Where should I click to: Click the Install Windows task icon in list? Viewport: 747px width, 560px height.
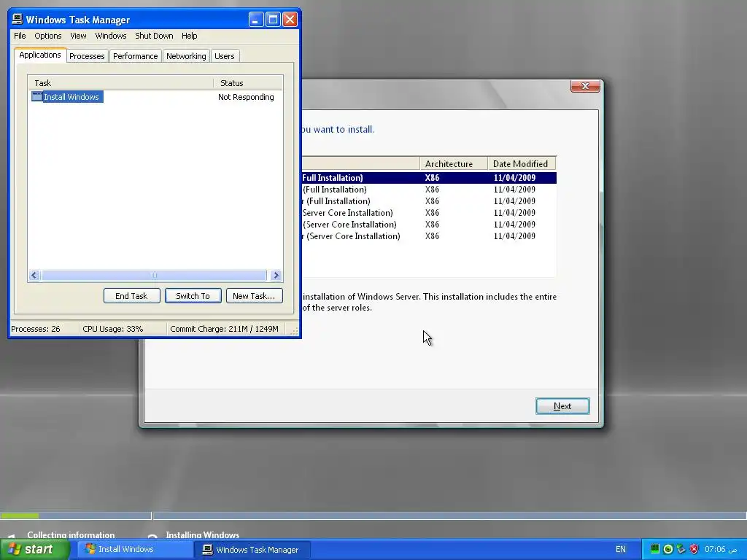(36, 97)
